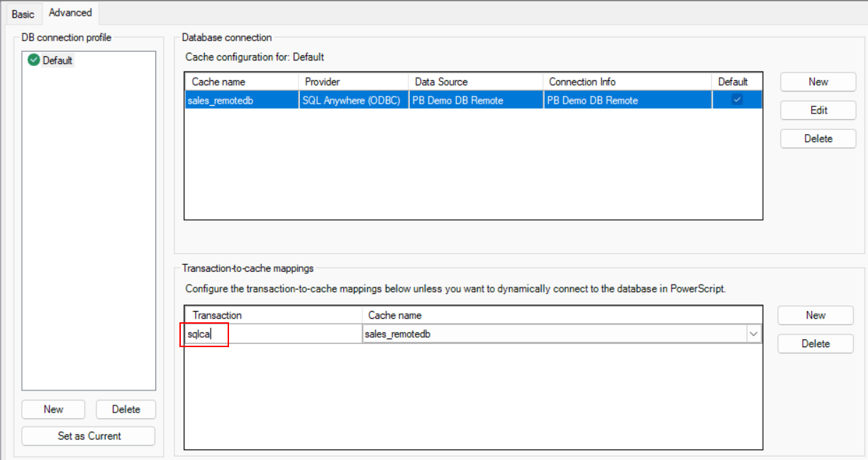Toggle the Default checkbox for sales_remotedb cache
The width and height of the screenshot is (868, 460).
coord(737,100)
